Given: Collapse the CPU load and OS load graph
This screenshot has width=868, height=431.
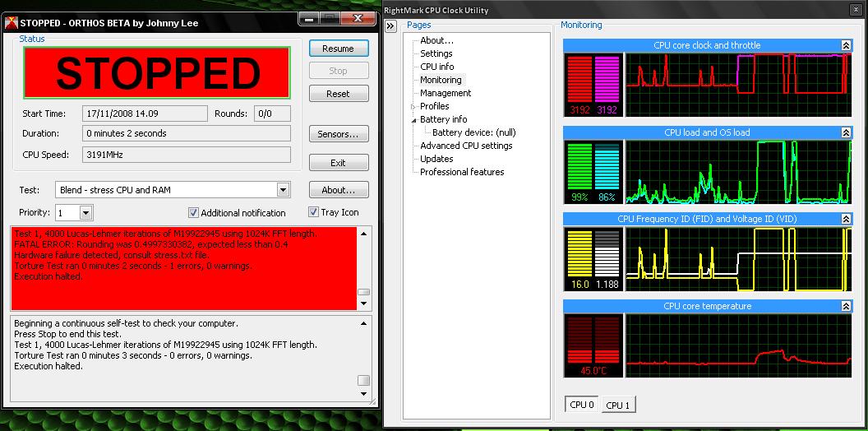Looking at the screenshot, I should 846,132.
